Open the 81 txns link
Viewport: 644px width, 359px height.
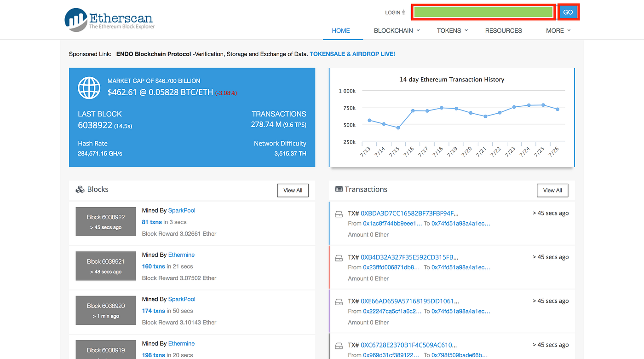152,222
